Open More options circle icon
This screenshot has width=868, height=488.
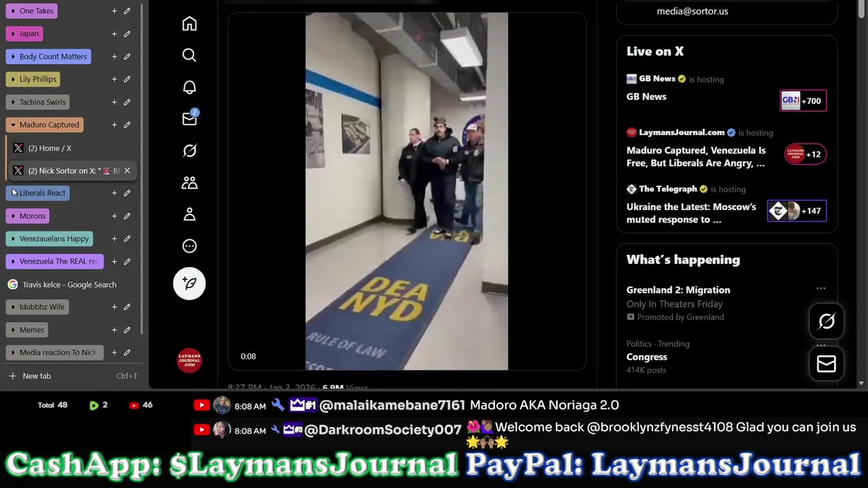click(x=189, y=246)
